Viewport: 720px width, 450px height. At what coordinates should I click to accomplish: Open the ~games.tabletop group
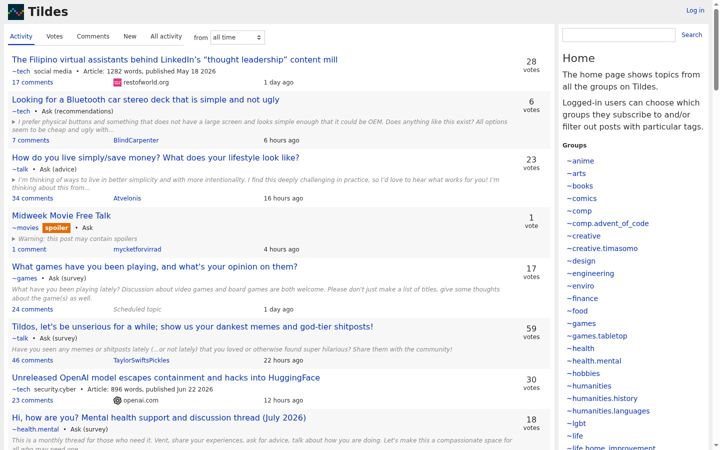597,336
